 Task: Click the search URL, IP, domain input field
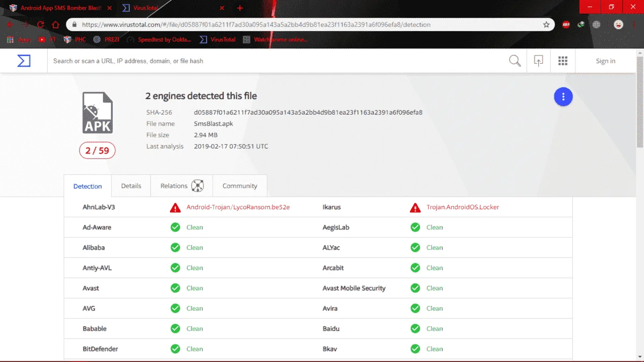pos(277,61)
